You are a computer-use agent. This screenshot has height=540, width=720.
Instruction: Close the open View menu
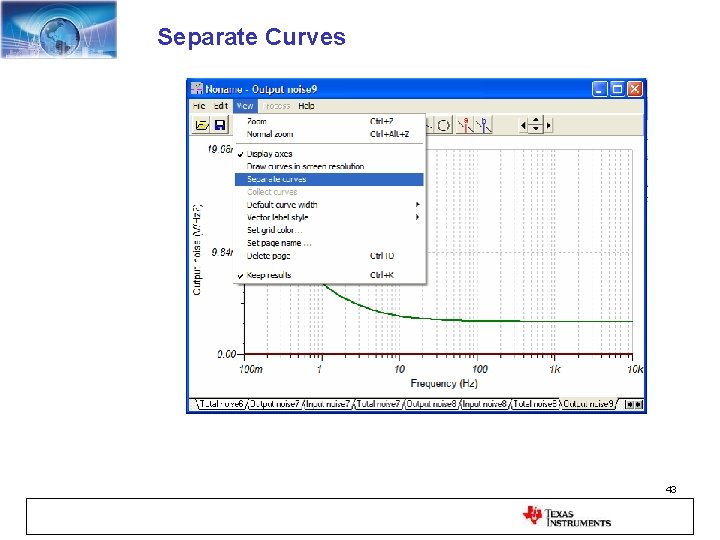[245, 106]
